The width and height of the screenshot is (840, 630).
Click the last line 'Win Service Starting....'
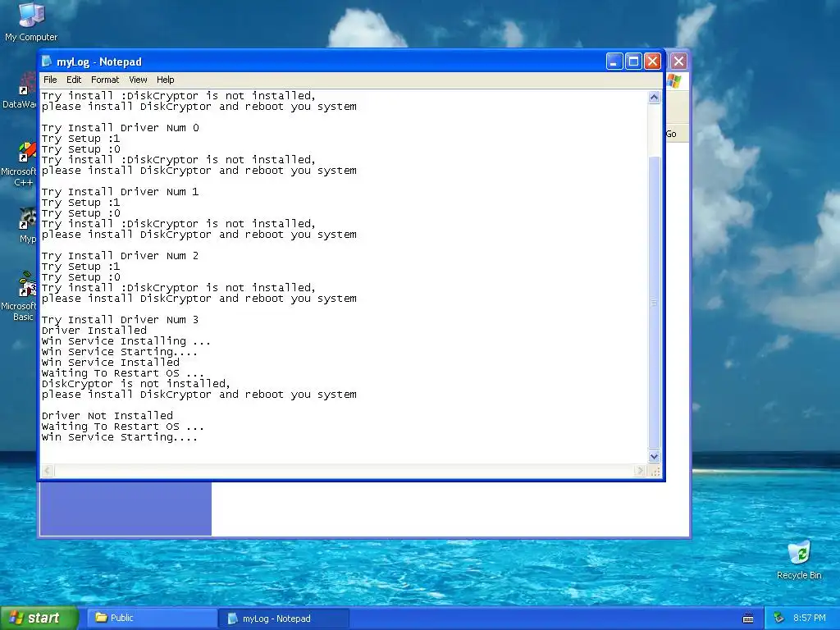point(120,437)
